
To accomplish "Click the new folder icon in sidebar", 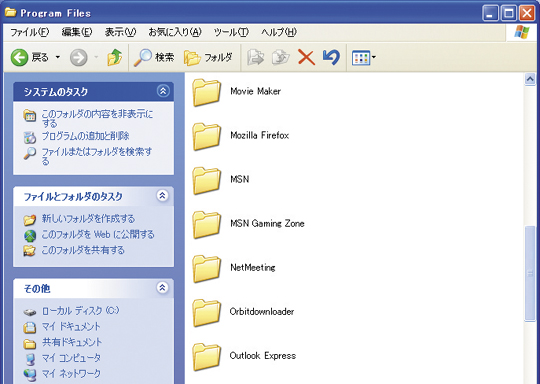I will (x=30, y=219).
